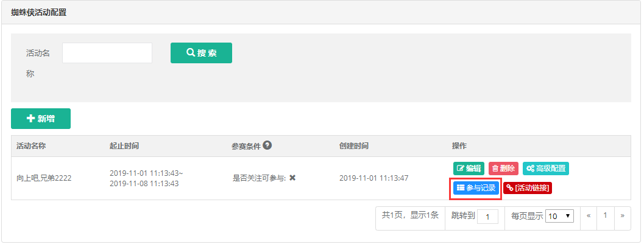This screenshot has height=247, width=644.
Task: Focus the 活动名称 search input field
Action: (107, 53)
